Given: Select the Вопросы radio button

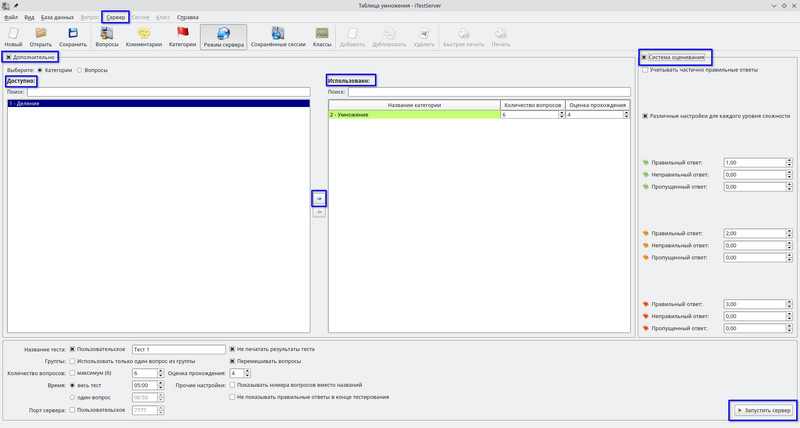Looking at the screenshot, I should [x=80, y=70].
